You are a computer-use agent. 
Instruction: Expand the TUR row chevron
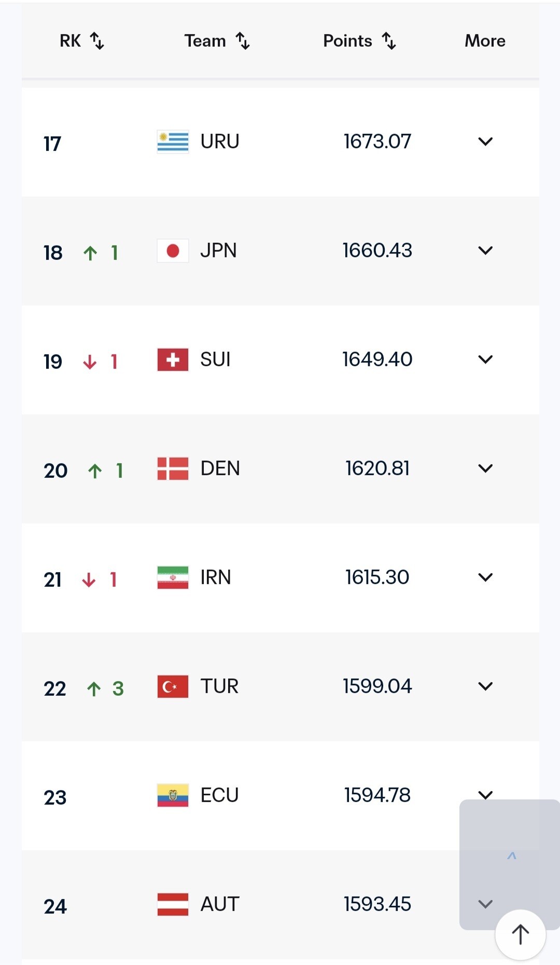click(x=485, y=686)
